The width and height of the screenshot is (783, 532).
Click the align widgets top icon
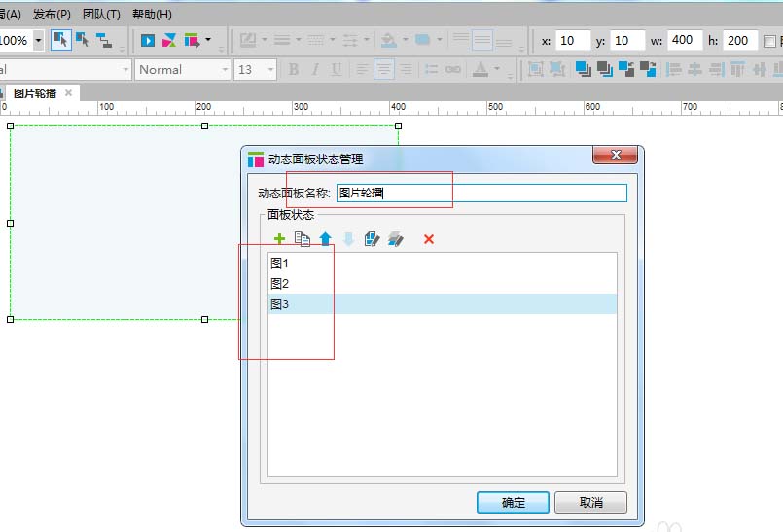[737, 69]
